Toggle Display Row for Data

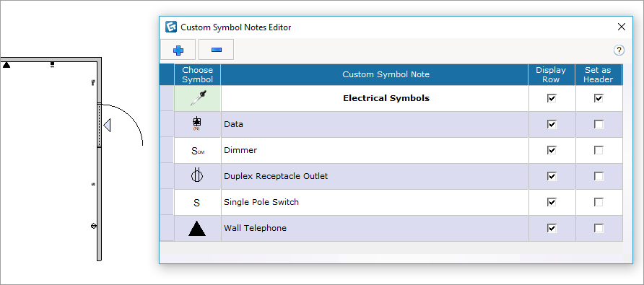coord(552,124)
